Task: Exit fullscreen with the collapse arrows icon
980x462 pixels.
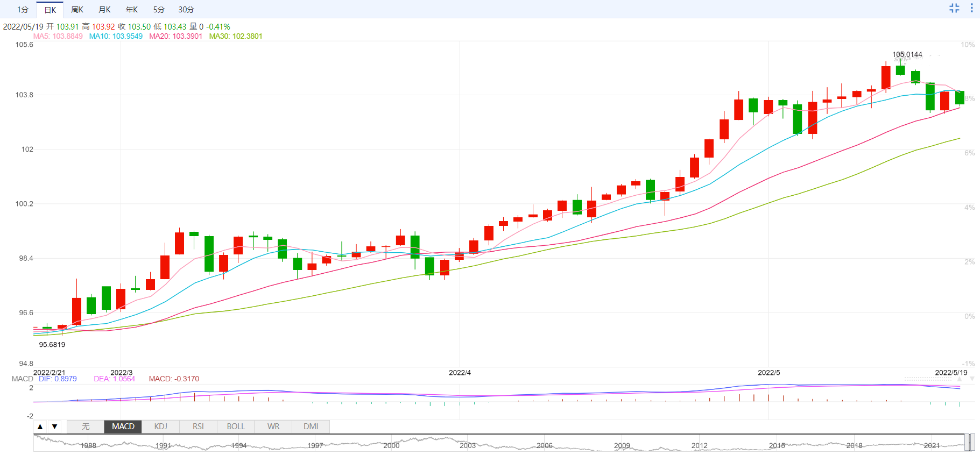Action: pos(954,8)
